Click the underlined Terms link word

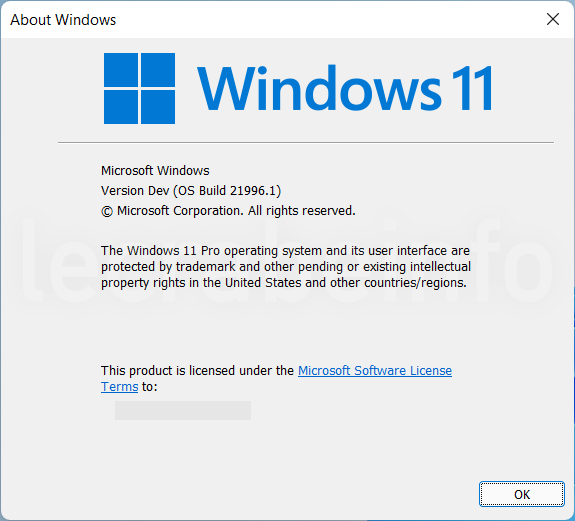[120, 386]
